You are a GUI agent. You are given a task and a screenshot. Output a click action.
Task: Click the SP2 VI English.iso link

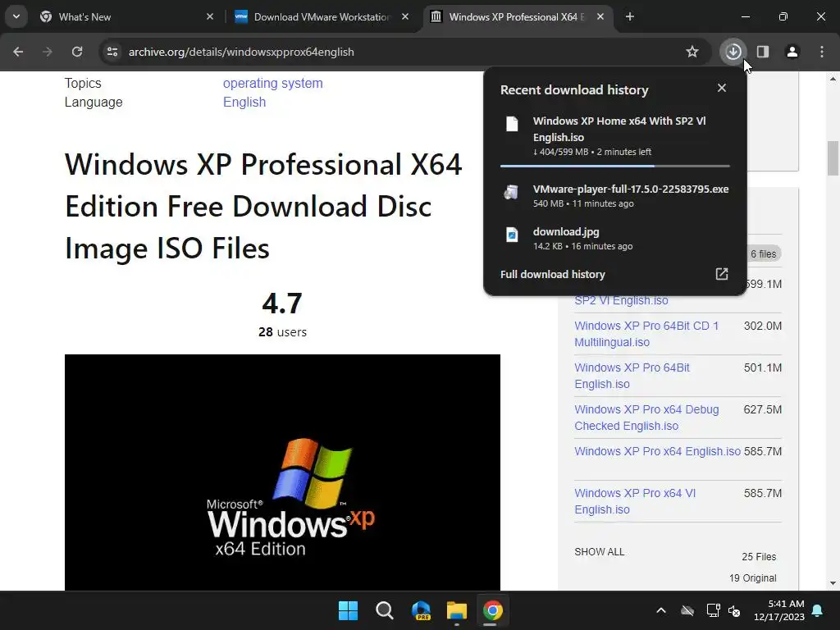click(x=622, y=300)
